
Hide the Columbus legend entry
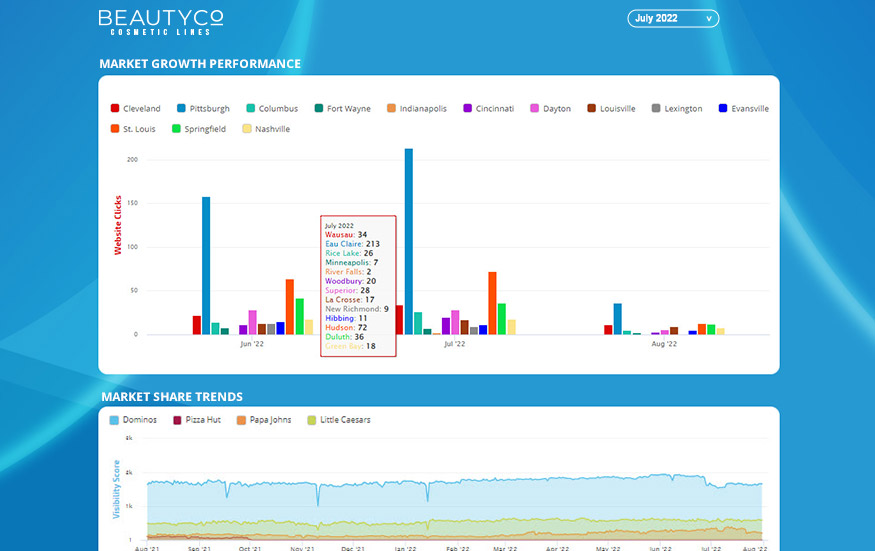coord(271,109)
